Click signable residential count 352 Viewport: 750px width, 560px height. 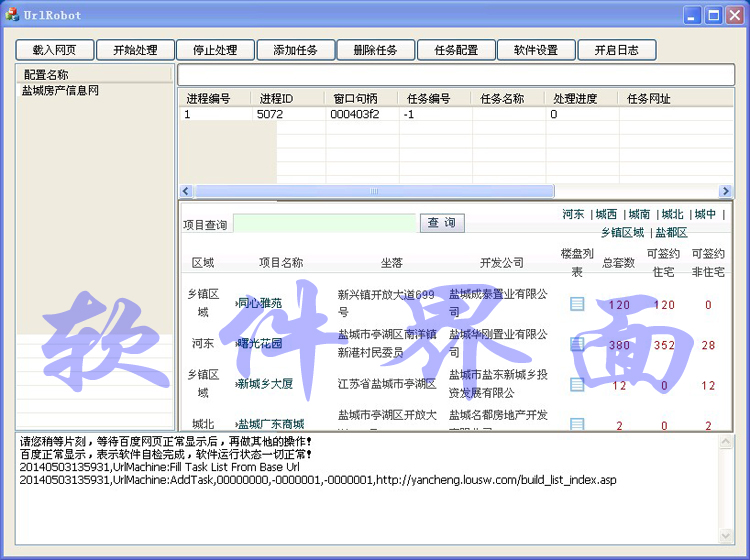664,345
